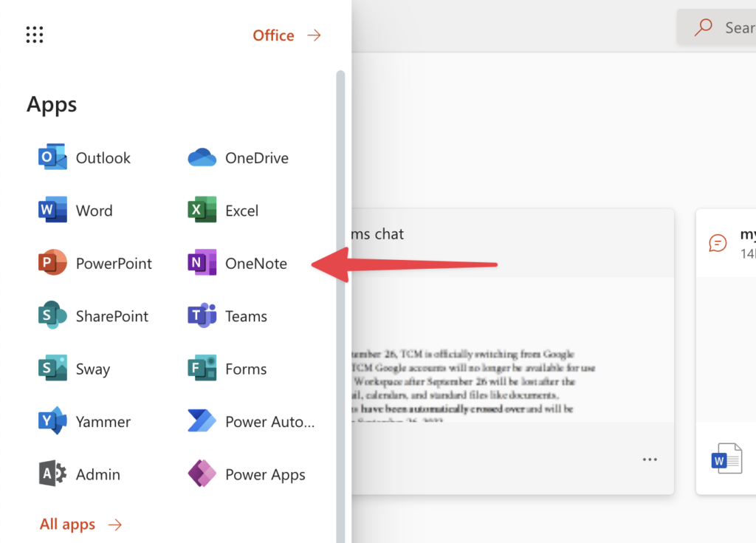
Task: Click the 'ms chat' card title
Action: tap(377, 234)
